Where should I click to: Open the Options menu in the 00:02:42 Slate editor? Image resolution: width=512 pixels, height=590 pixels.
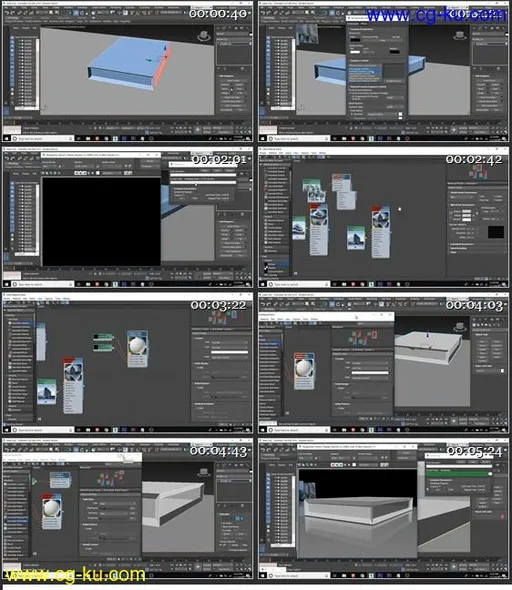pyautogui.click(x=305, y=153)
